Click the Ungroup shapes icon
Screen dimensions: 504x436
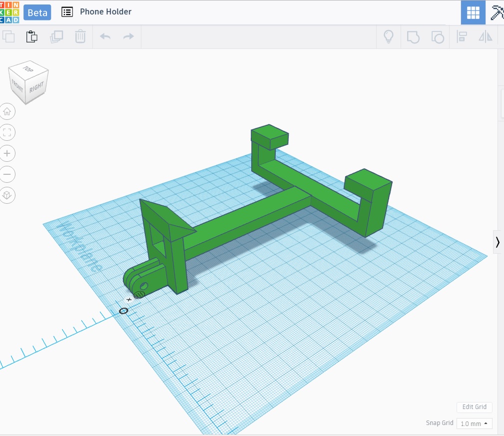point(438,37)
